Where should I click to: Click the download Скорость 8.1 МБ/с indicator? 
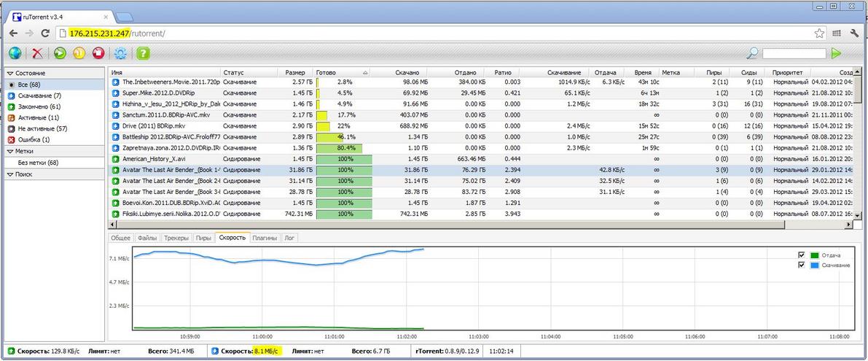pyautogui.click(x=251, y=351)
